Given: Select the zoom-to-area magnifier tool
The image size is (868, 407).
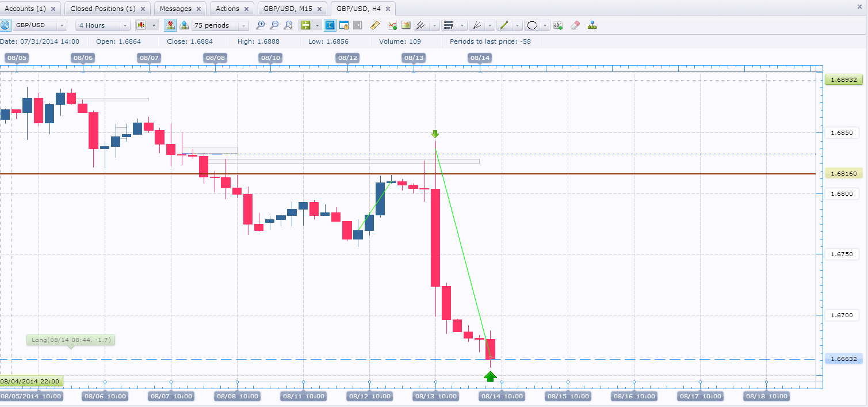Looking at the screenshot, I should (x=288, y=25).
